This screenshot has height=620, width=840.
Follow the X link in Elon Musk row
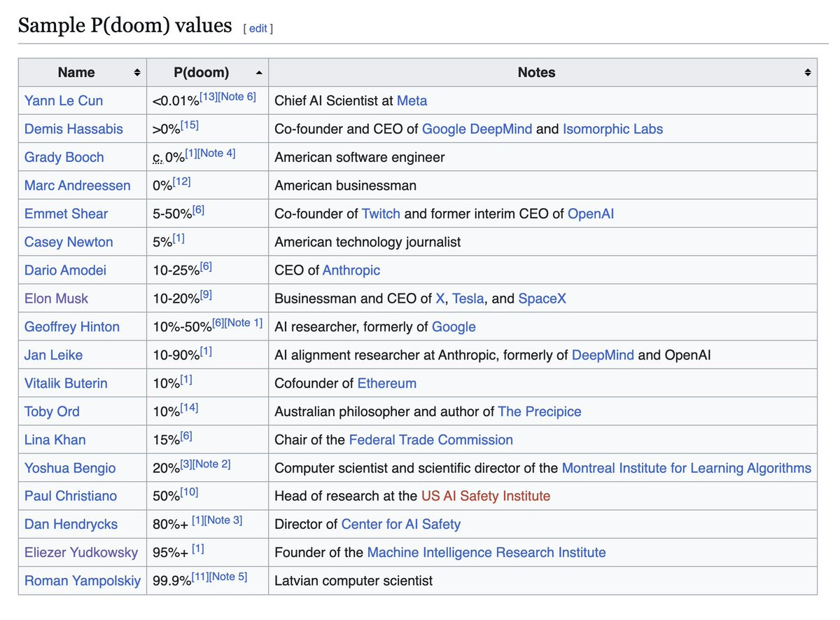point(440,298)
